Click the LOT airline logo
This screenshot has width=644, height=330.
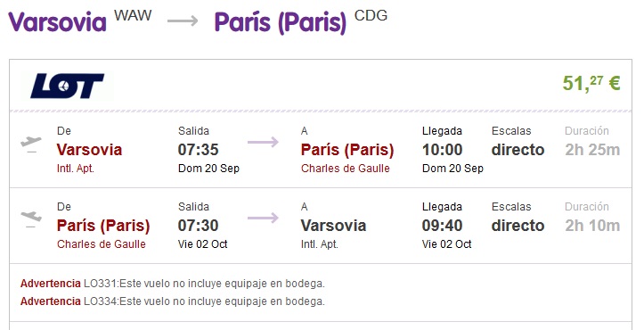[67, 86]
